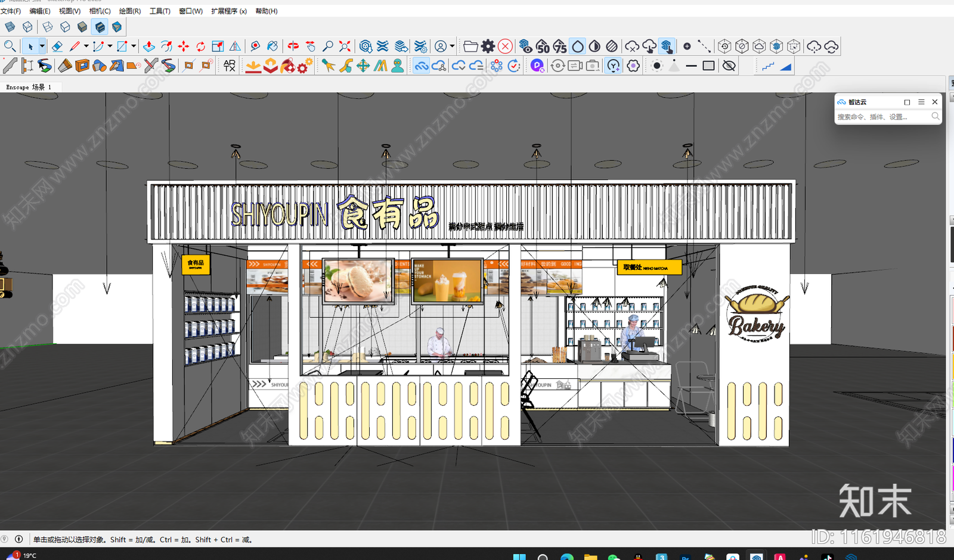Click the stairs tool icon

pos(768,66)
